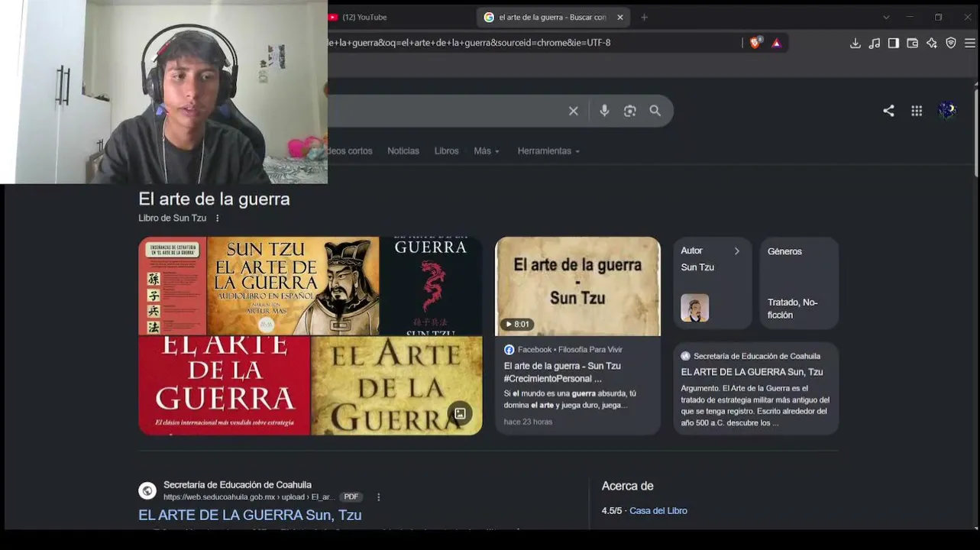Open the Brave Wallet icon

tap(913, 43)
